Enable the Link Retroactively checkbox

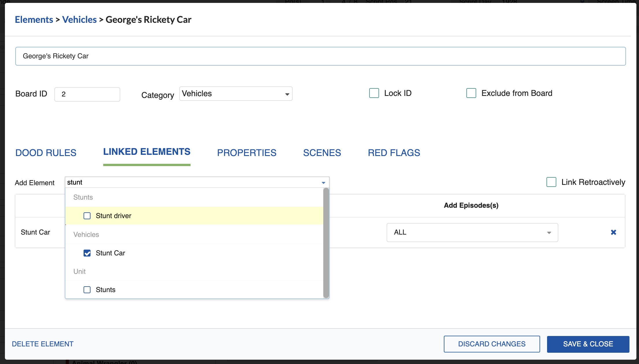pyautogui.click(x=551, y=182)
